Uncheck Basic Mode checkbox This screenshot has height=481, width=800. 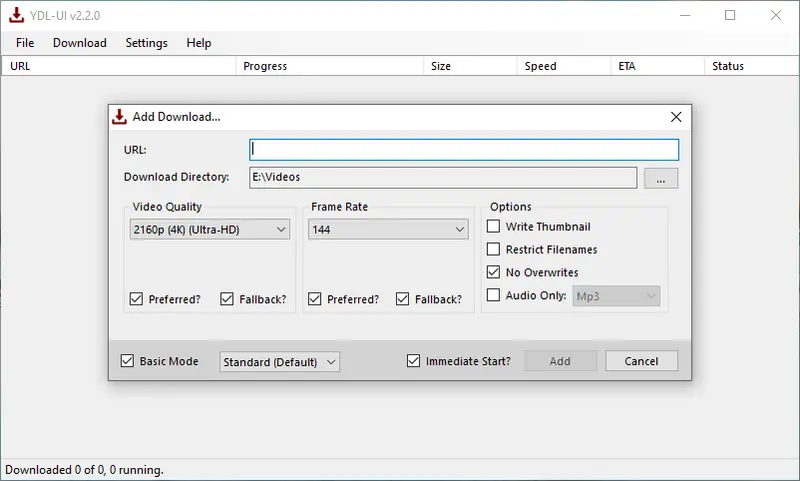pyautogui.click(x=127, y=361)
